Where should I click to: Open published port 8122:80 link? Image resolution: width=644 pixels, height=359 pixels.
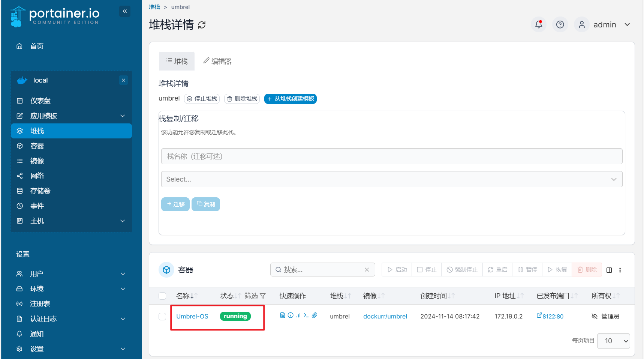pos(550,316)
